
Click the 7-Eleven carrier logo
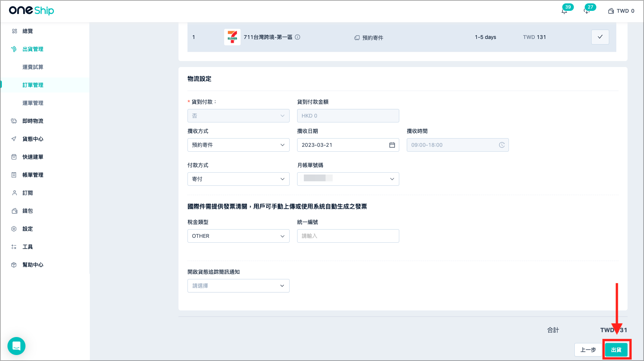point(232,37)
